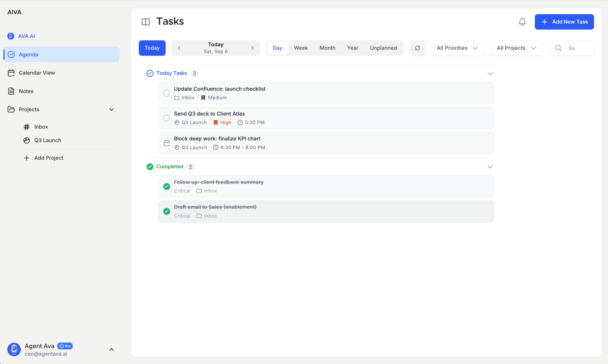The image size is (608, 364).
Task: Open the notifications bell icon
Action: click(x=522, y=22)
